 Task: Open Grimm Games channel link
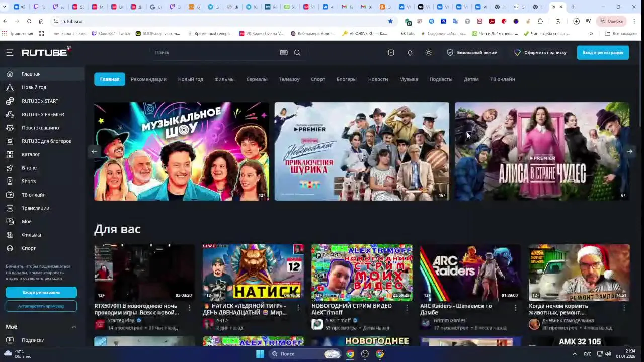coord(449,320)
